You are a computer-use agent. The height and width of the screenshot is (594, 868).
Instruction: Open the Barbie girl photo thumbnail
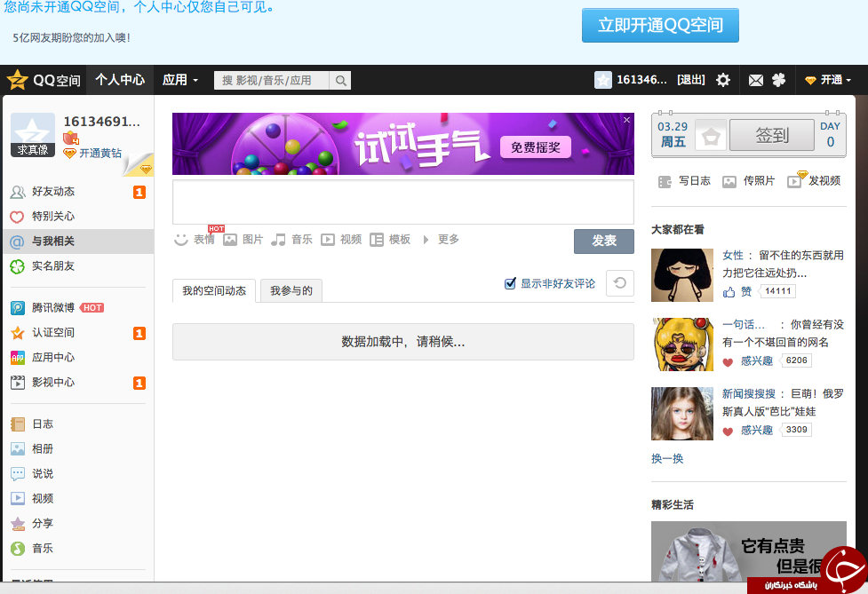tap(682, 414)
